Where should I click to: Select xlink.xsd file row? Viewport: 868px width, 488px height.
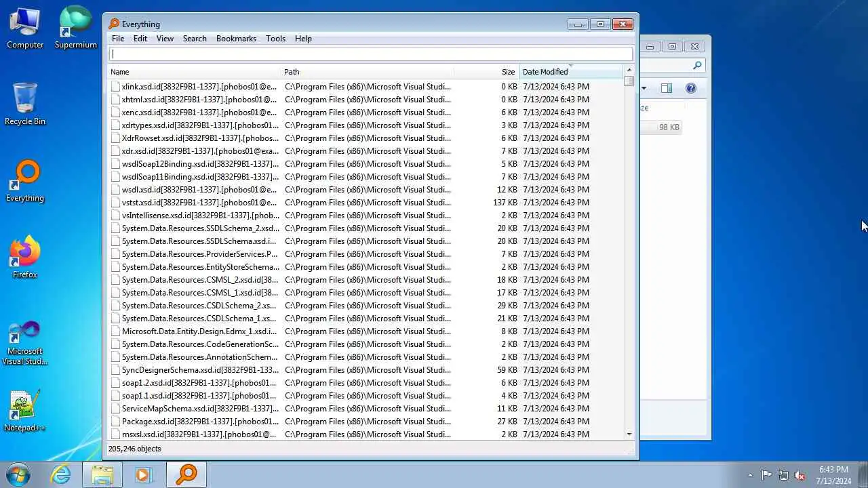(x=366, y=87)
